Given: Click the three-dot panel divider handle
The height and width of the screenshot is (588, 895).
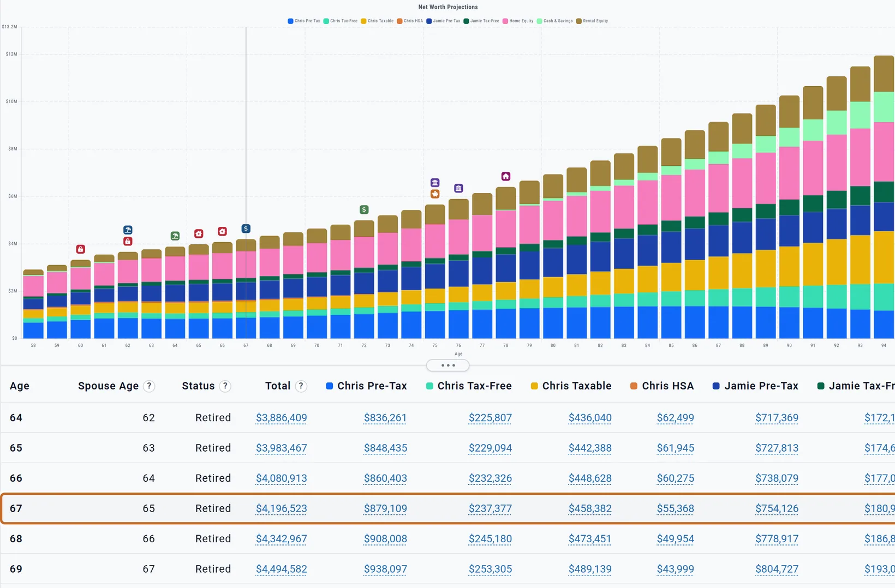Looking at the screenshot, I should click(x=448, y=365).
